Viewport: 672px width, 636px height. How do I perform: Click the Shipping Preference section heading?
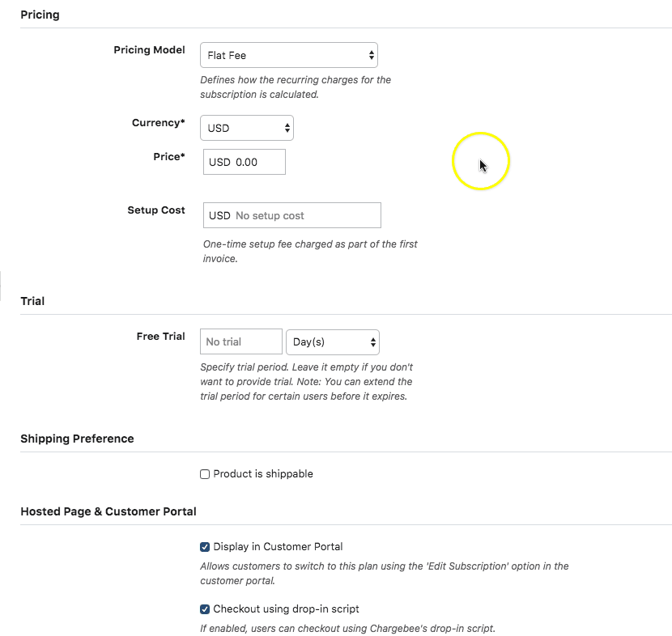[77, 439]
